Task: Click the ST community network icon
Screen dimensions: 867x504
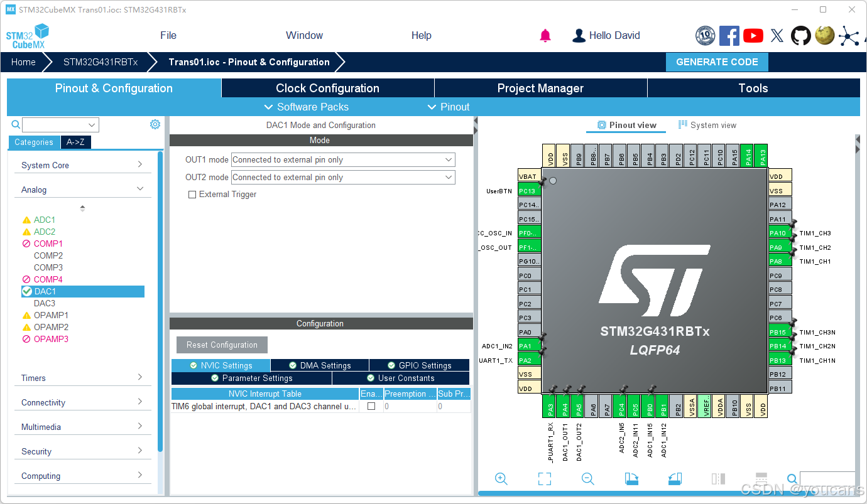Action: point(849,36)
